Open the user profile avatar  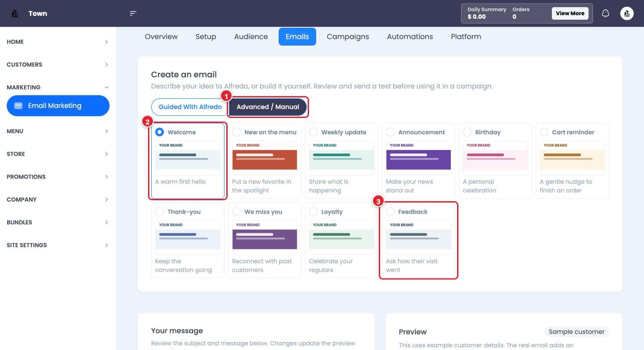click(627, 13)
